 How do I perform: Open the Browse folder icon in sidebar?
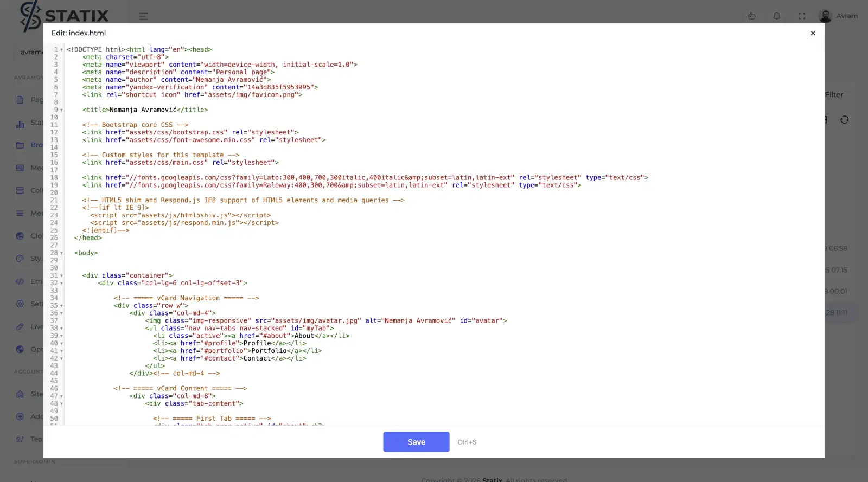(x=20, y=145)
